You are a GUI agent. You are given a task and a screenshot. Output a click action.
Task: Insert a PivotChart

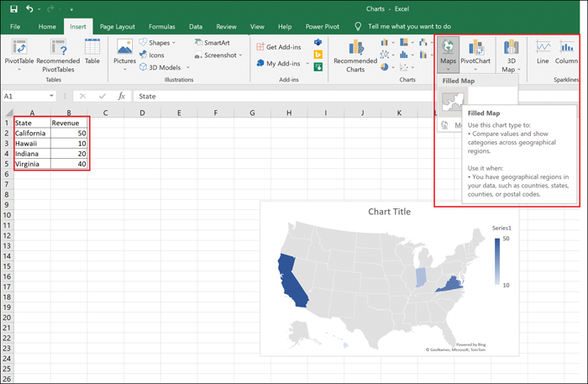(x=475, y=55)
